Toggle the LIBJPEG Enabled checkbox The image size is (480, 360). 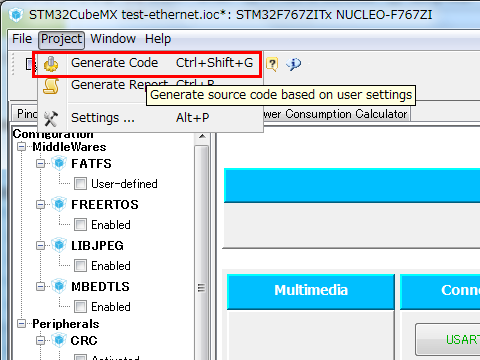(x=80, y=266)
